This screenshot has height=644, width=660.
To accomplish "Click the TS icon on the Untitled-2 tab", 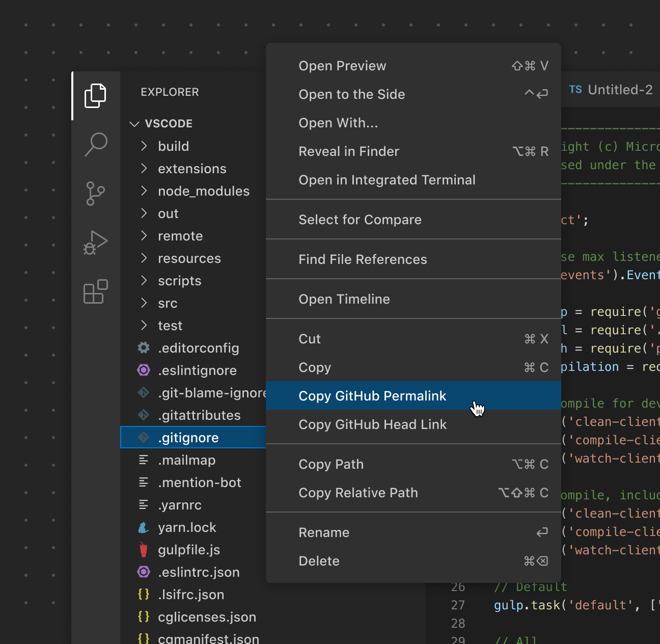I will [575, 89].
